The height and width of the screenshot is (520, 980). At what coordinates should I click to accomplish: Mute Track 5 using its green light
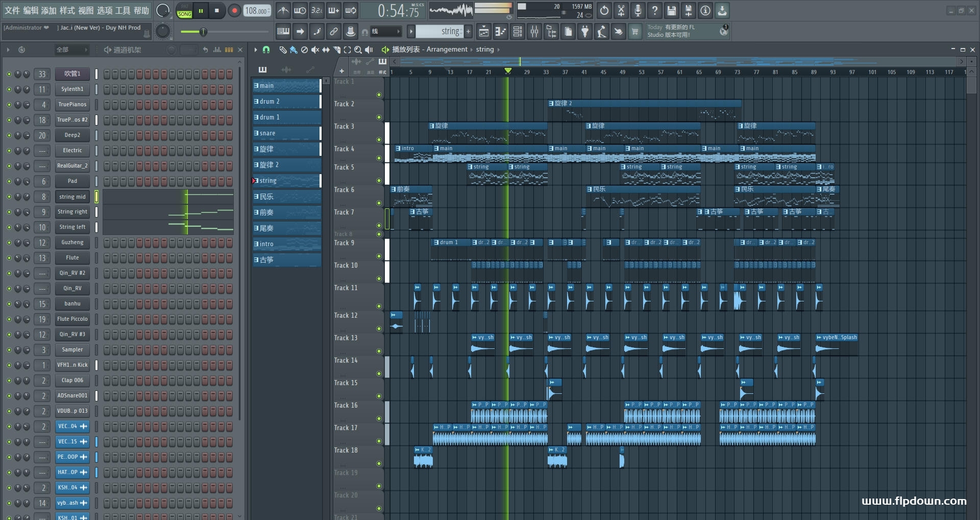click(379, 180)
